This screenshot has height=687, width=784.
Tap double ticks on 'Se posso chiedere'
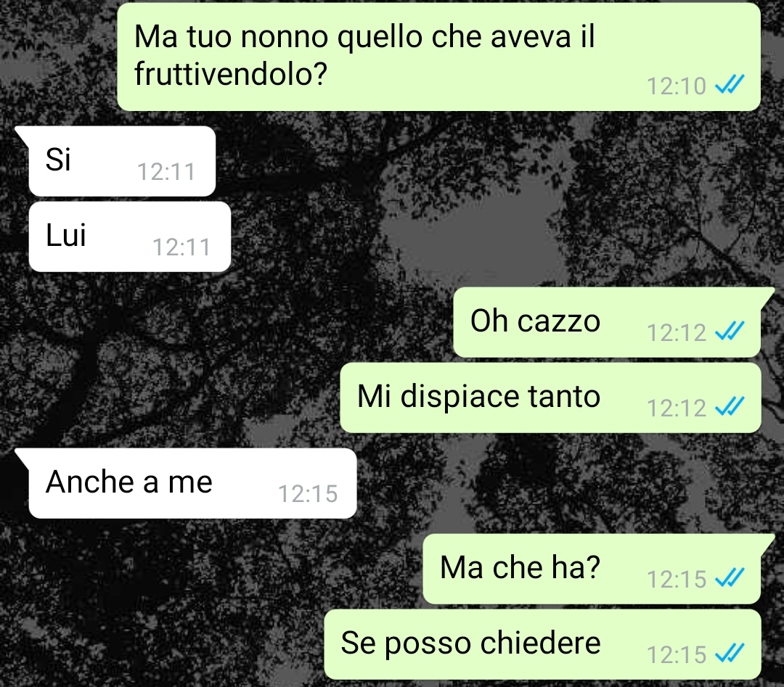(x=730, y=653)
